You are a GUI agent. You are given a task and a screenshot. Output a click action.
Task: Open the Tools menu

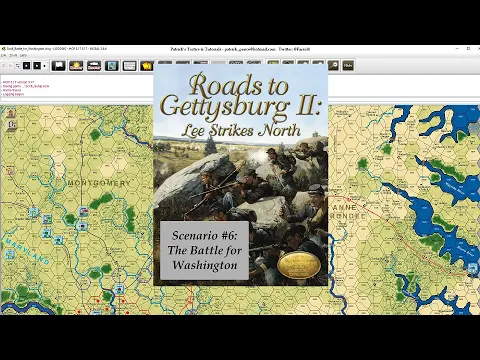point(13,55)
